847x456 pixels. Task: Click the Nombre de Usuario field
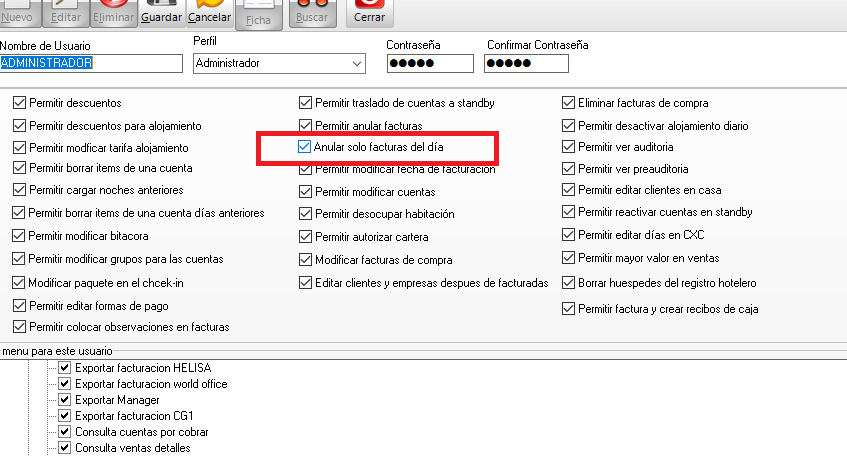(x=91, y=63)
